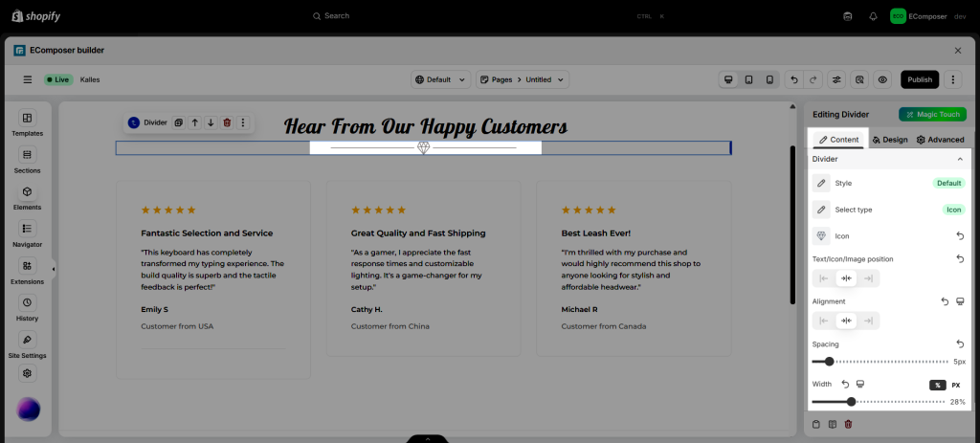The height and width of the screenshot is (443, 980).
Task: Switch to the Design tab
Action: coord(889,140)
